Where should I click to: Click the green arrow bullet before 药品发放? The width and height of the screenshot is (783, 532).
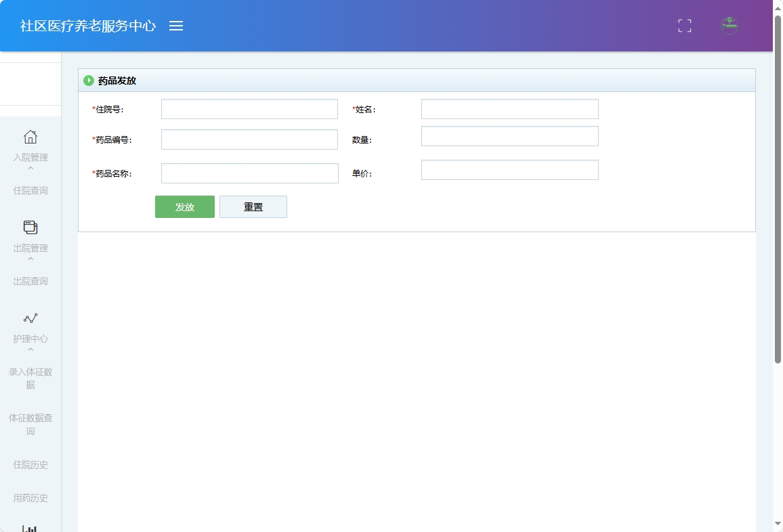[89, 80]
